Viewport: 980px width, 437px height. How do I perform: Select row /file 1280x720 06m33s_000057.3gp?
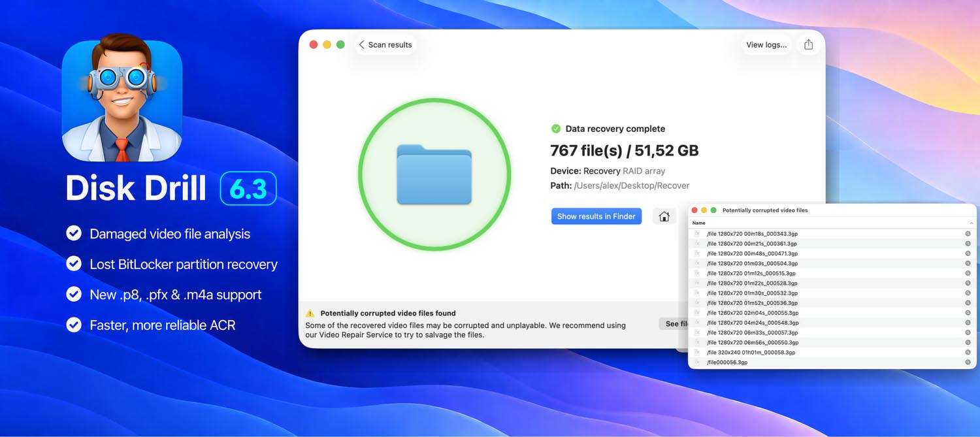(832, 332)
